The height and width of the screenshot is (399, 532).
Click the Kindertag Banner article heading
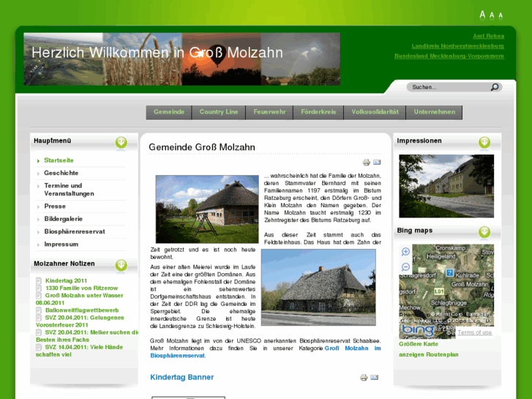182,377
